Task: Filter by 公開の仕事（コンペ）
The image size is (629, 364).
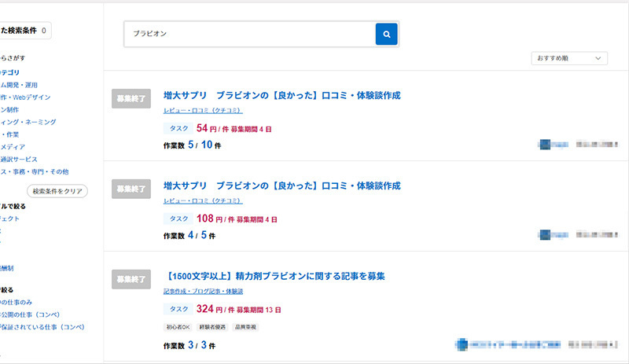Action: pos(30,314)
